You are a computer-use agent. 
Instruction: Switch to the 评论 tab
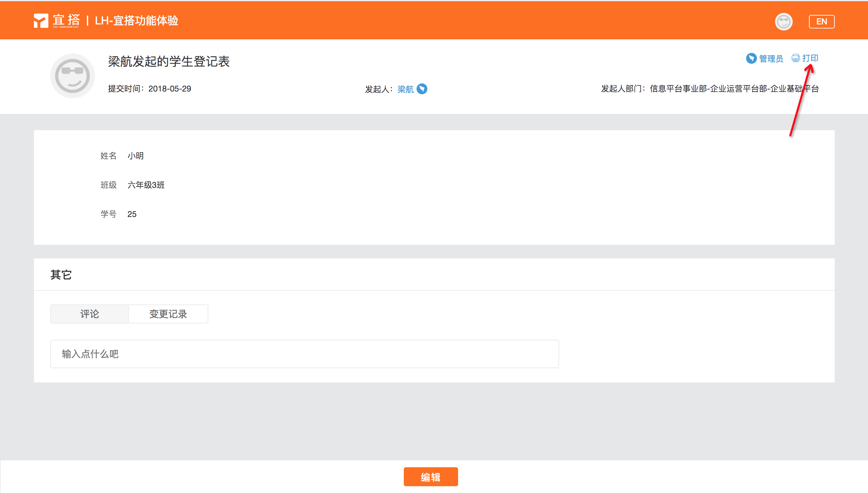click(90, 314)
